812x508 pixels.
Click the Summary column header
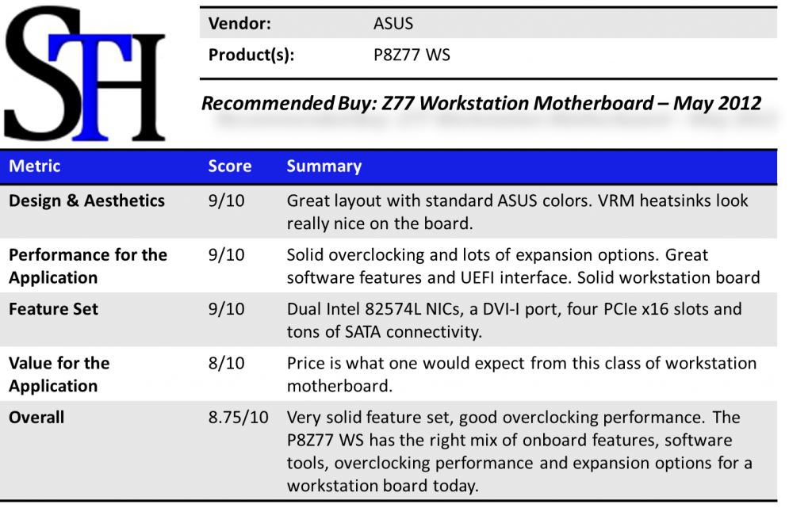pyautogui.click(x=324, y=166)
